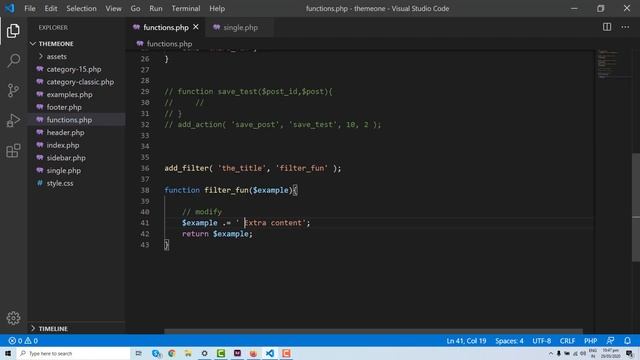Open the File menu
The height and width of the screenshot is (360, 640).
pyautogui.click(x=30, y=8)
